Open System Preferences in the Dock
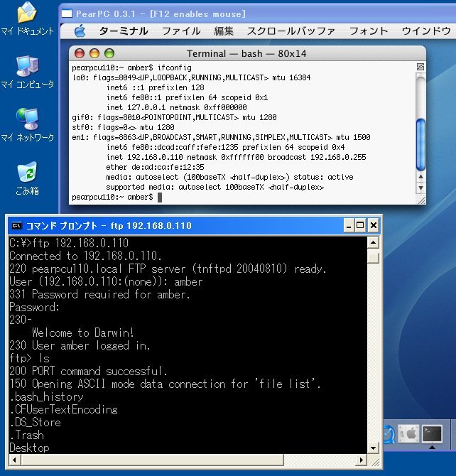Viewport: 456px width, 476px height. click(x=408, y=433)
